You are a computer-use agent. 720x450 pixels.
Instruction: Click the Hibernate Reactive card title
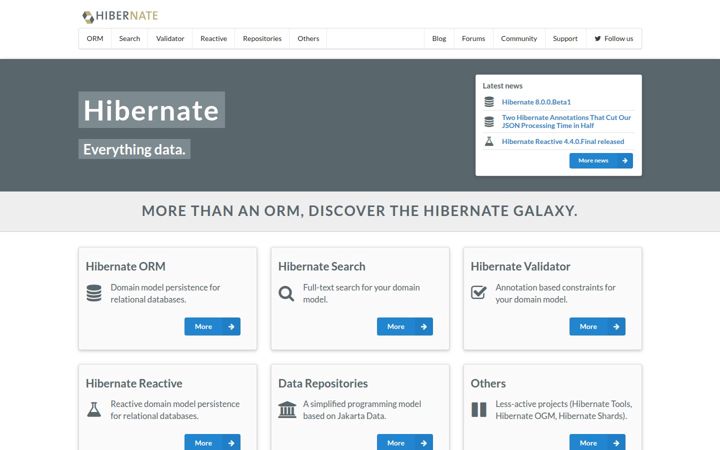tap(134, 383)
